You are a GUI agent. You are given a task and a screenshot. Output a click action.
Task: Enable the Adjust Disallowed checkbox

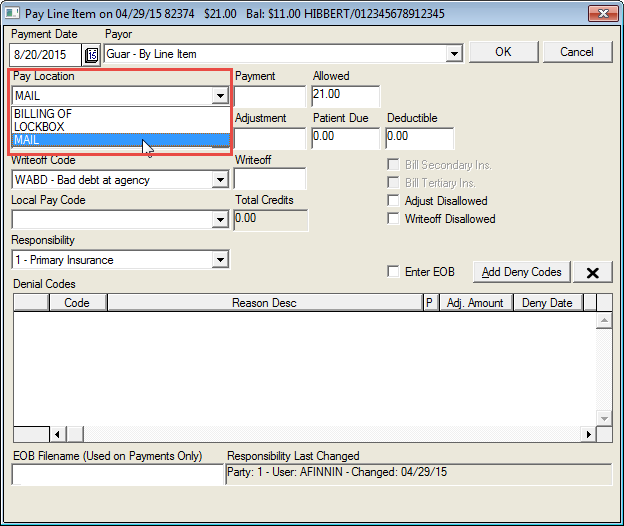click(394, 201)
